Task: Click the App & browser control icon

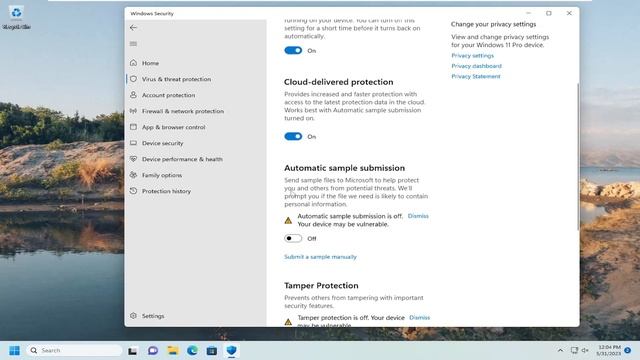Action: pyautogui.click(x=133, y=127)
